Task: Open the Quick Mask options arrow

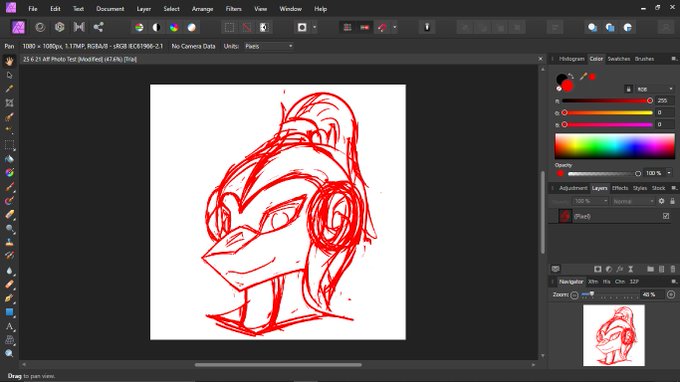Action: [314, 27]
